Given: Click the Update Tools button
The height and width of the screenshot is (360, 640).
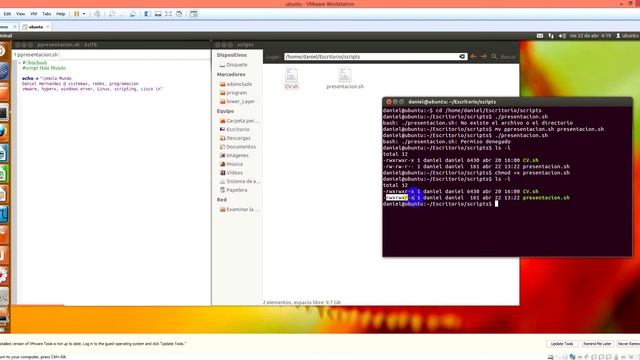Looking at the screenshot, I should coord(562,344).
